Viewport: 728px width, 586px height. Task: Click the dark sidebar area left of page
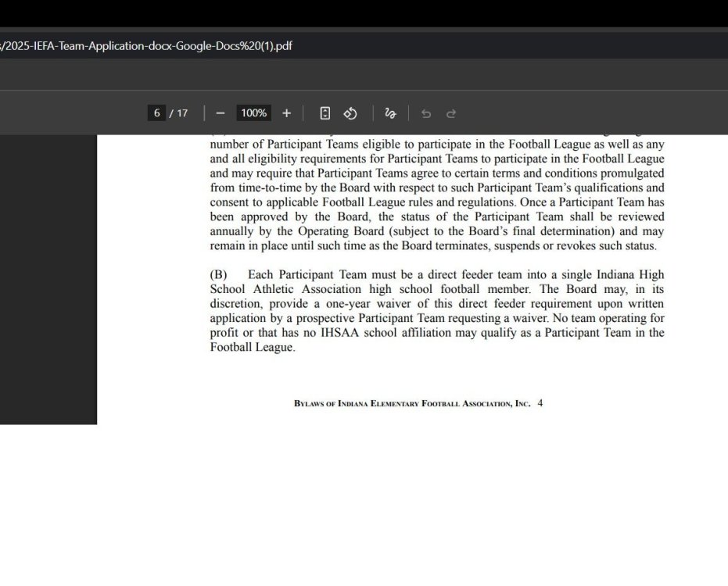pos(48,278)
